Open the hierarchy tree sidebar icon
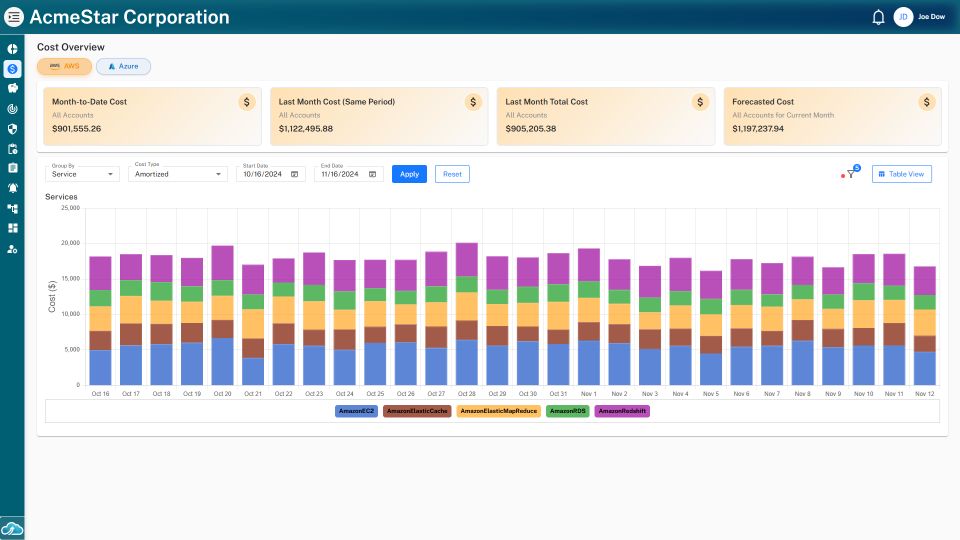Screen dimensions: 960x540 point(12,208)
